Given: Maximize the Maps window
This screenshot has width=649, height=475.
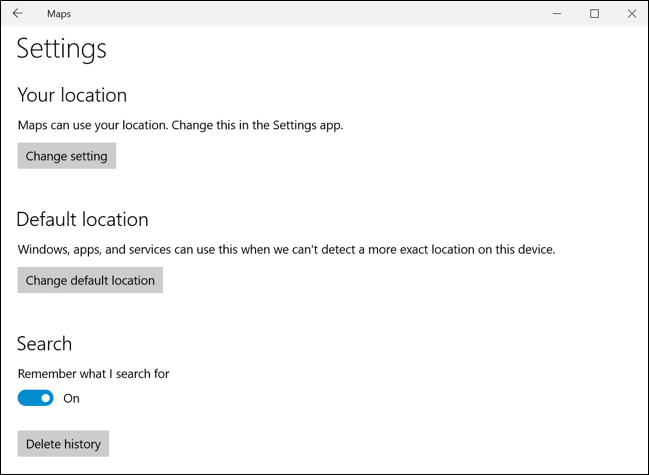Looking at the screenshot, I should (x=595, y=14).
